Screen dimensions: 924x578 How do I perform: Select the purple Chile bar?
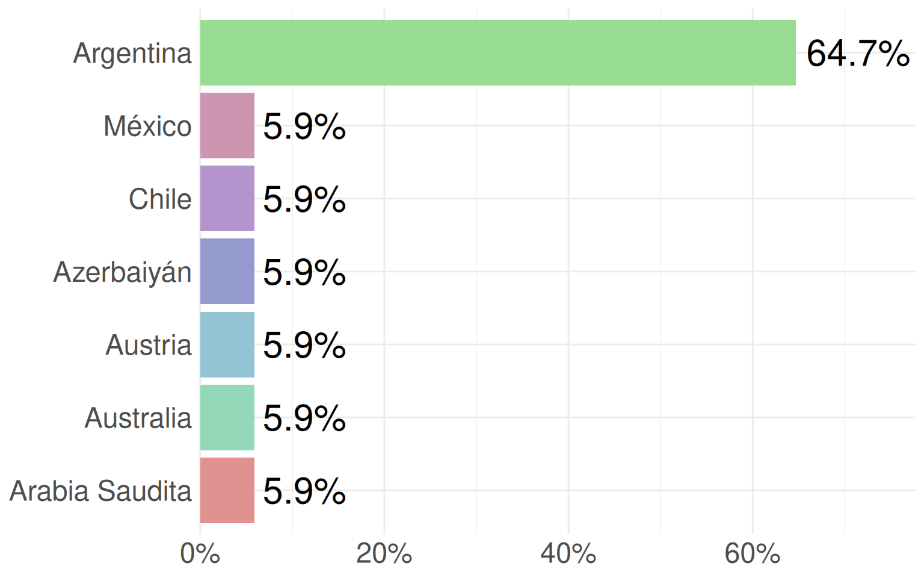coord(227,199)
